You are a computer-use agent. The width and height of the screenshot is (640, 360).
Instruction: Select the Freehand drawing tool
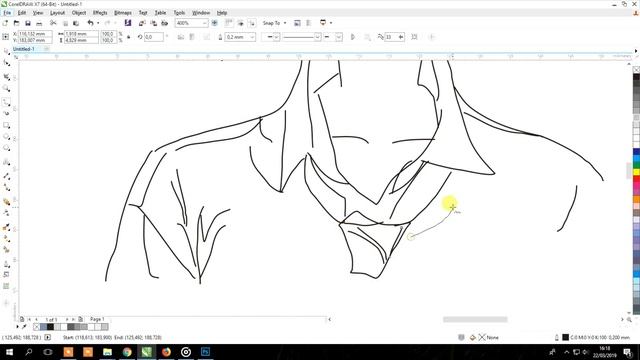coord(6,102)
